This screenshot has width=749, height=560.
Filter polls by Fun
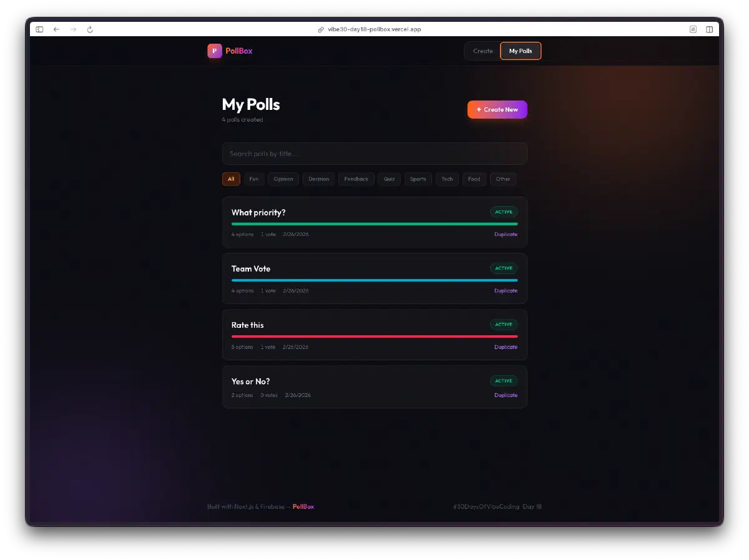tap(254, 179)
